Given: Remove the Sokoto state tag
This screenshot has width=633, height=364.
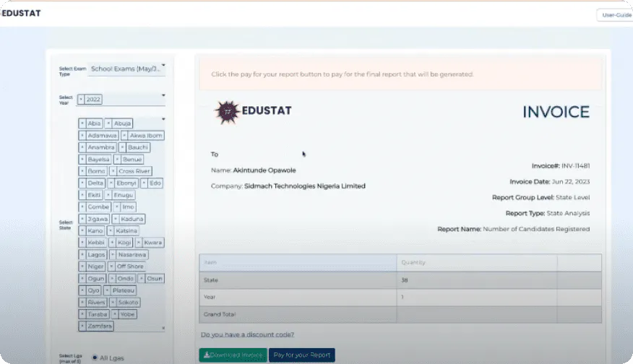Looking at the screenshot, I should click(113, 303).
